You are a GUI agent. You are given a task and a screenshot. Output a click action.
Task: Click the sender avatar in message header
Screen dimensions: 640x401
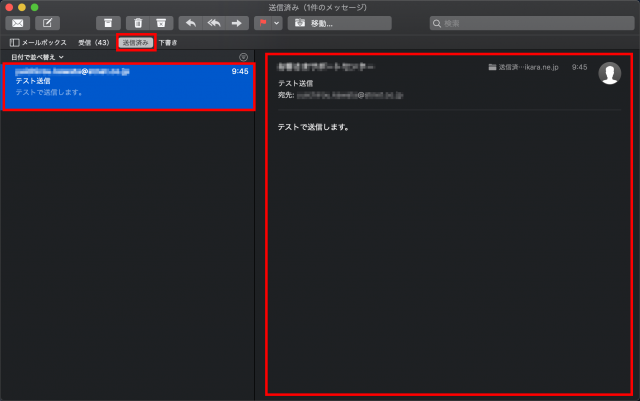click(608, 73)
